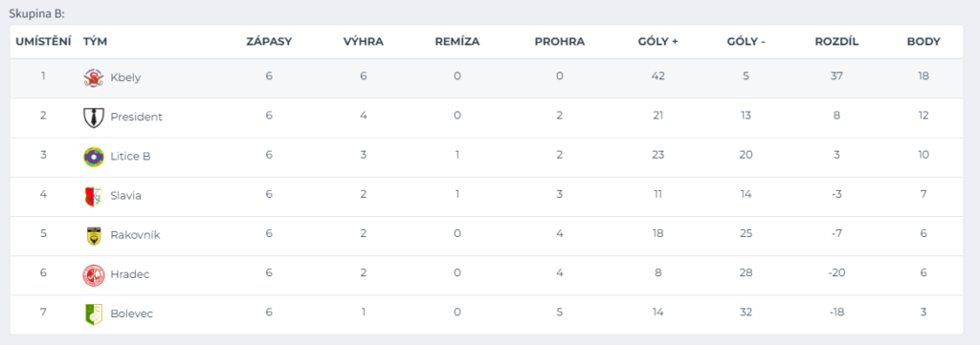This screenshot has width=980, height=345.
Task: Click the Litice B team name
Action: tap(130, 156)
